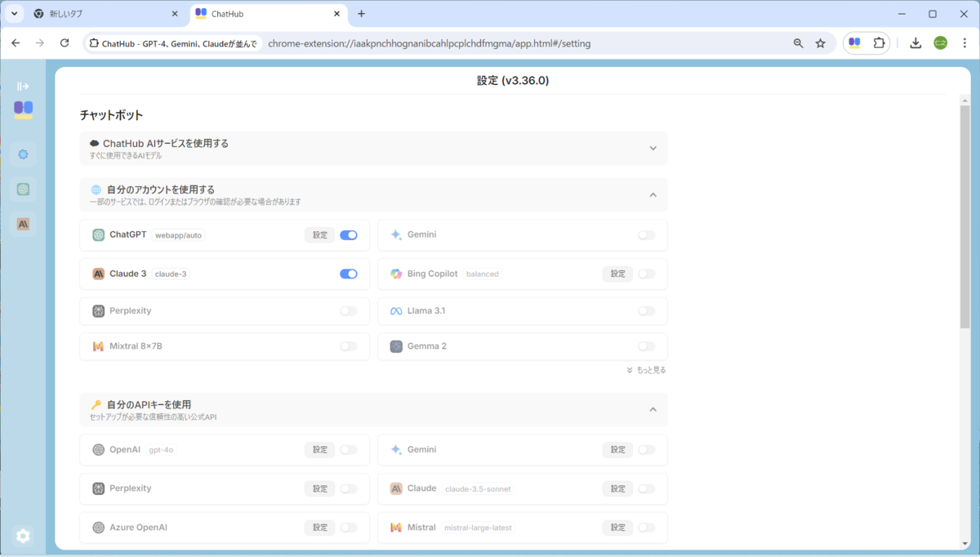Open the tab search dropdown arrow
Viewport: 980px width, 557px height.
click(x=14, y=14)
